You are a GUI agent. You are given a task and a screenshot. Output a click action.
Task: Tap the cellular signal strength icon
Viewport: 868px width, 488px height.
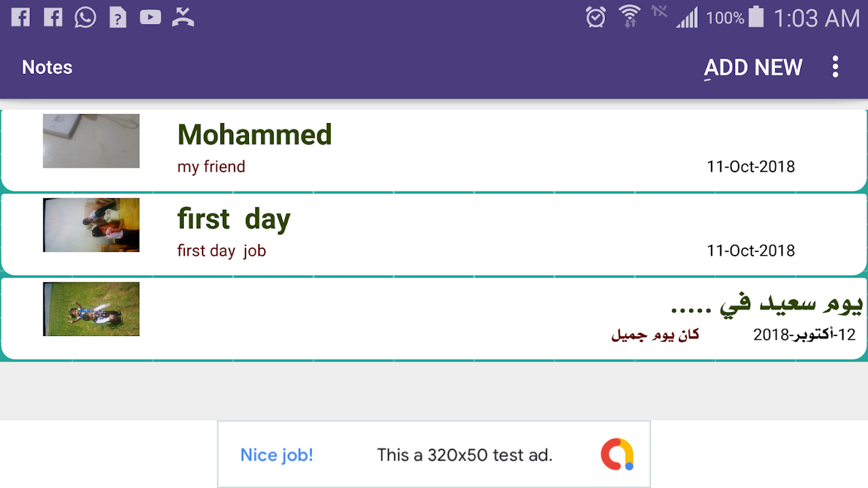pyautogui.click(x=687, y=18)
